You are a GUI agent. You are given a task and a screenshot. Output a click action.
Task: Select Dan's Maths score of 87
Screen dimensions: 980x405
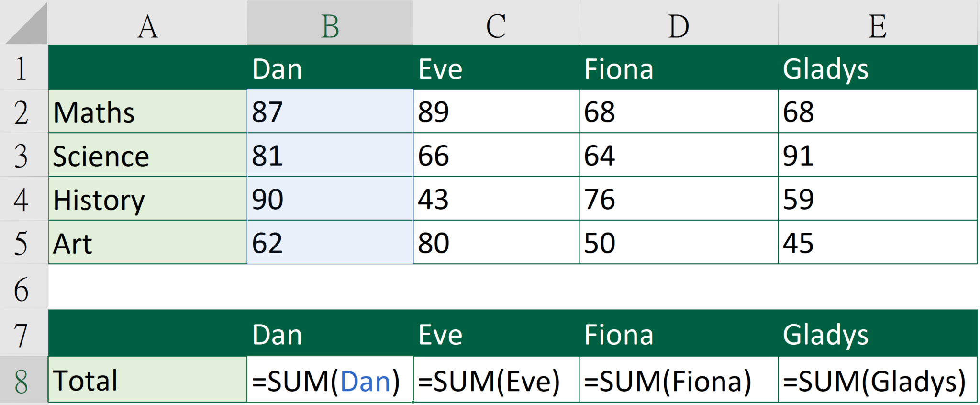coord(329,112)
